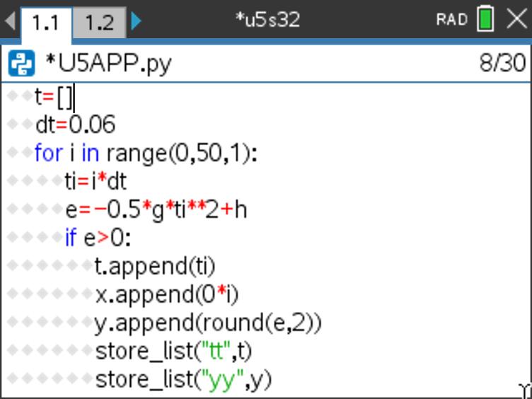532x399 pixels.
Task: Click the *u5s32 document title
Action: [x=267, y=20]
